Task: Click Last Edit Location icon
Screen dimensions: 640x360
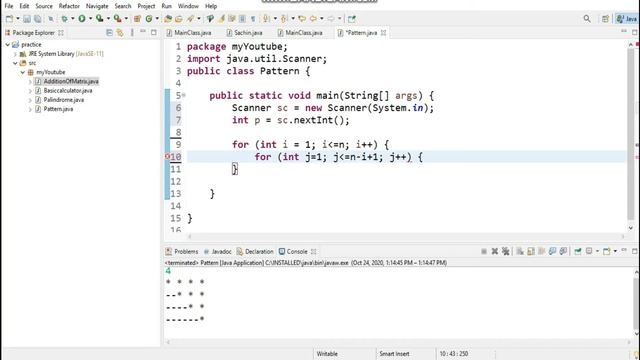Action: coord(302,18)
